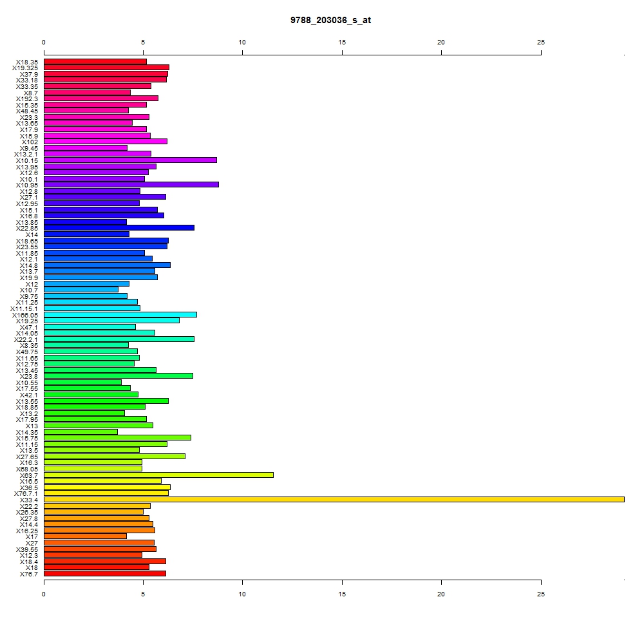
Task: Select the green bar for X23.8
Action: (118, 376)
